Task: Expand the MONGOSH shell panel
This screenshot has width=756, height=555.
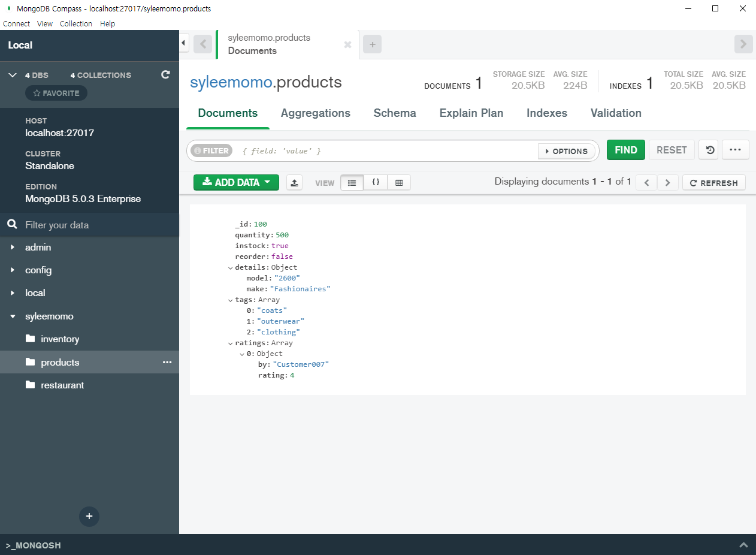Action: tap(743, 545)
